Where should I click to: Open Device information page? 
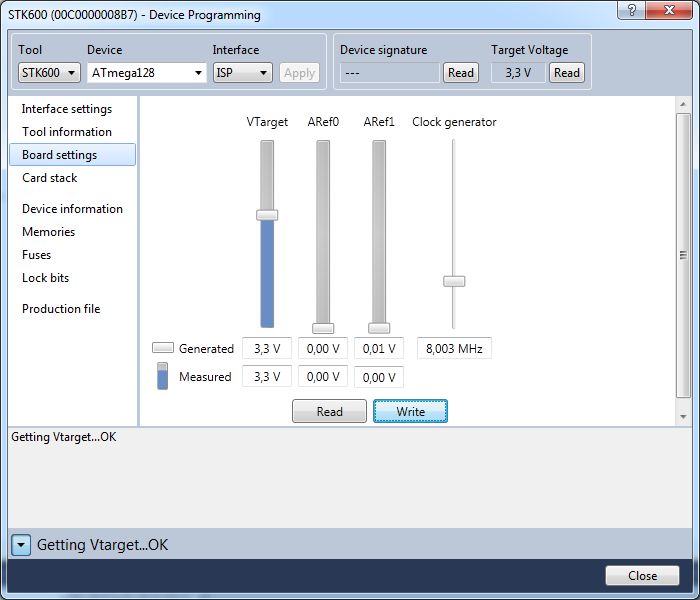tap(72, 208)
